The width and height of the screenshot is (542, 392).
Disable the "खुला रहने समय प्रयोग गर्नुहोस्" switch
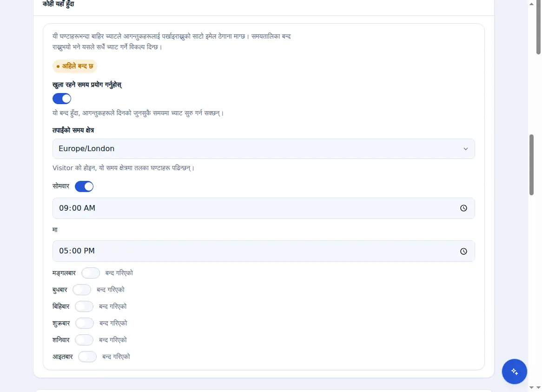pyautogui.click(x=62, y=99)
